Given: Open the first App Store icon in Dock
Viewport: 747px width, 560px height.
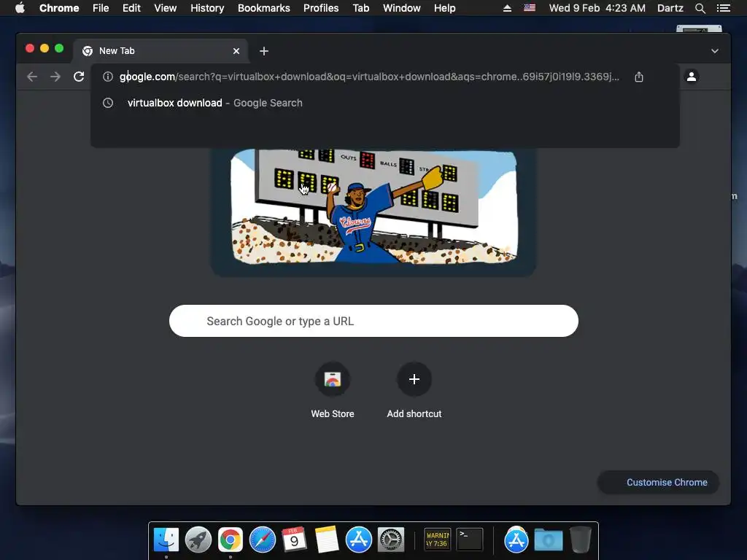Looking at the screenshot, I should click(x=358, y=540).
